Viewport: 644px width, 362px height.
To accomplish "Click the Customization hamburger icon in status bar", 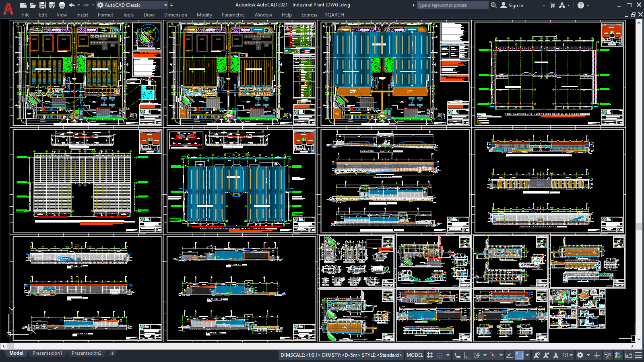I will 638,355.
